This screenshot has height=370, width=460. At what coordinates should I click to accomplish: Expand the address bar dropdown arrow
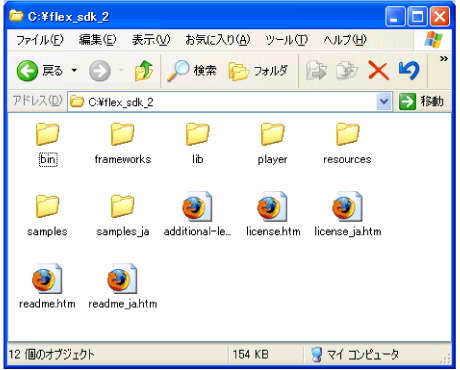pos(384,101)
